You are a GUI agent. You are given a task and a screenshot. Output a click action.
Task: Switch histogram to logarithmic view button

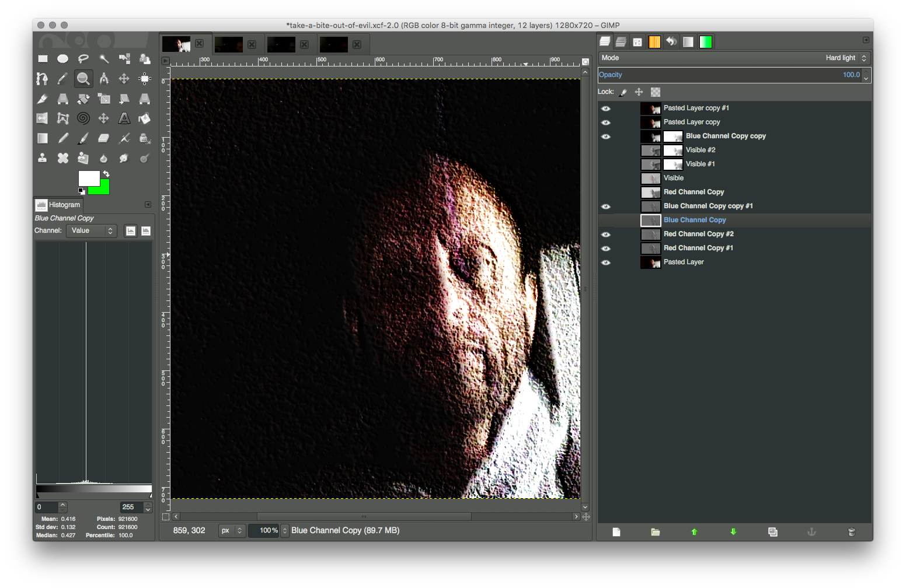[146, 231]
